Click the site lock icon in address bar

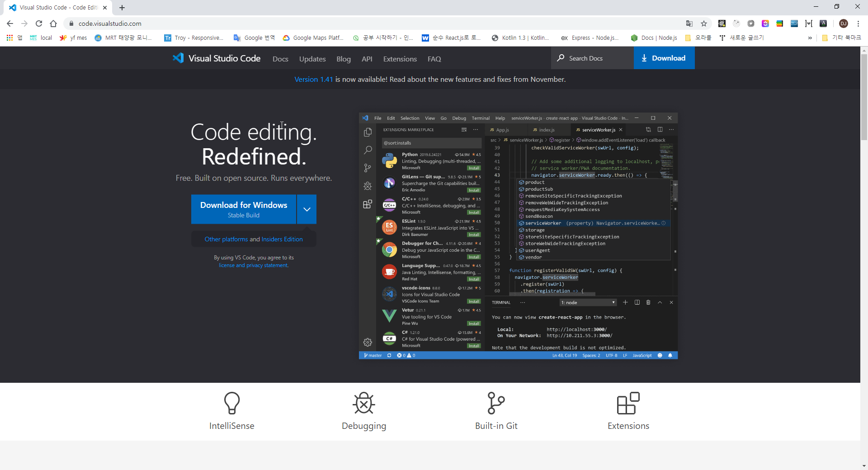click(x=71, y=23)
